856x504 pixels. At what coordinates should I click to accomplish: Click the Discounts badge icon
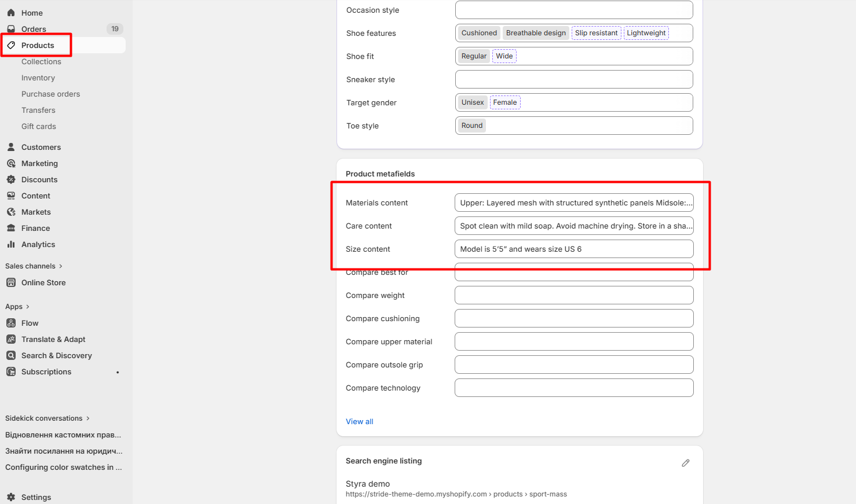(x=11, y=179)
